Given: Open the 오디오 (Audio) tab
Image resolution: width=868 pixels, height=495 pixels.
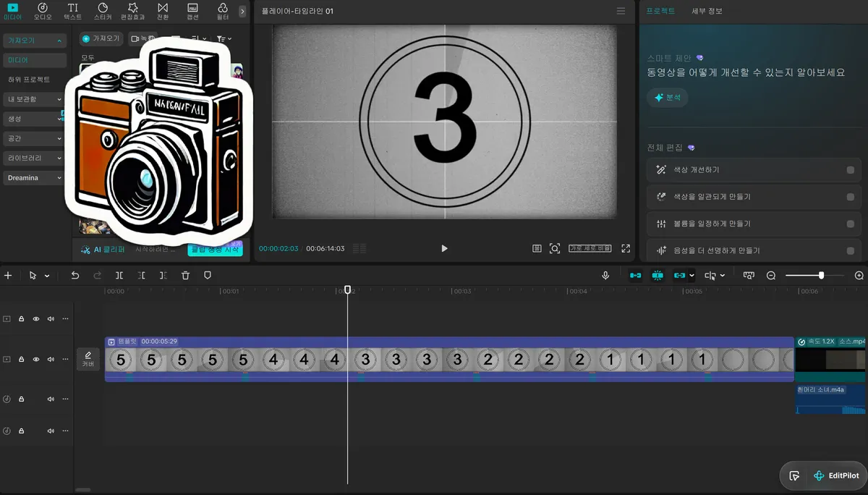Looking at the screenshot, I should [43, 11].
